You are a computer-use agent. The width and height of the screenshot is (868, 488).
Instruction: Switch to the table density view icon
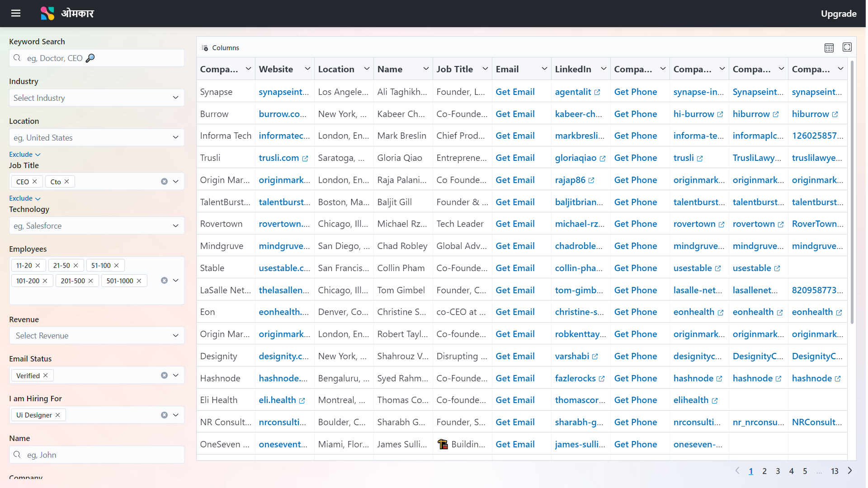(829, 47)
